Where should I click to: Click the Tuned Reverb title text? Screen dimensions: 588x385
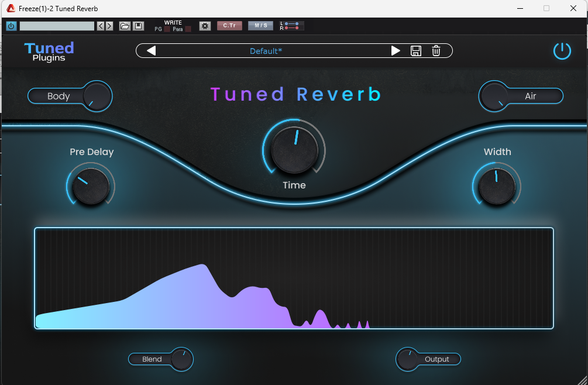pos(296,94)
